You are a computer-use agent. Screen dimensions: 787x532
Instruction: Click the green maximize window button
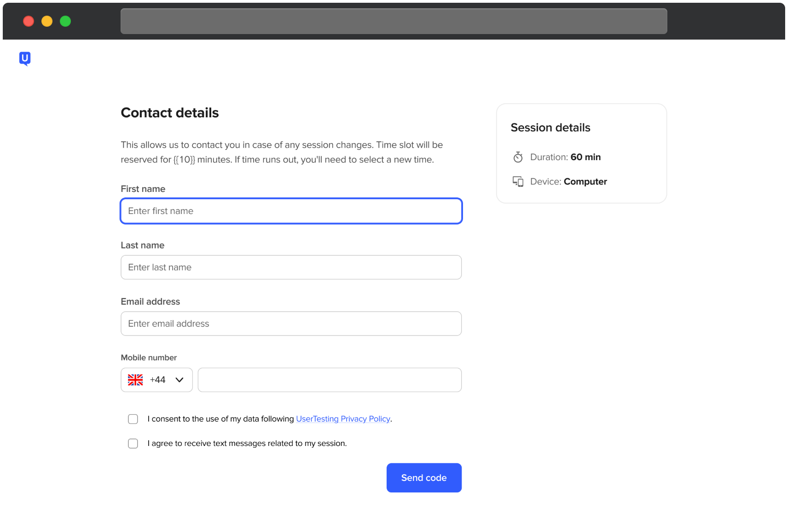click(x=65, y=21)
